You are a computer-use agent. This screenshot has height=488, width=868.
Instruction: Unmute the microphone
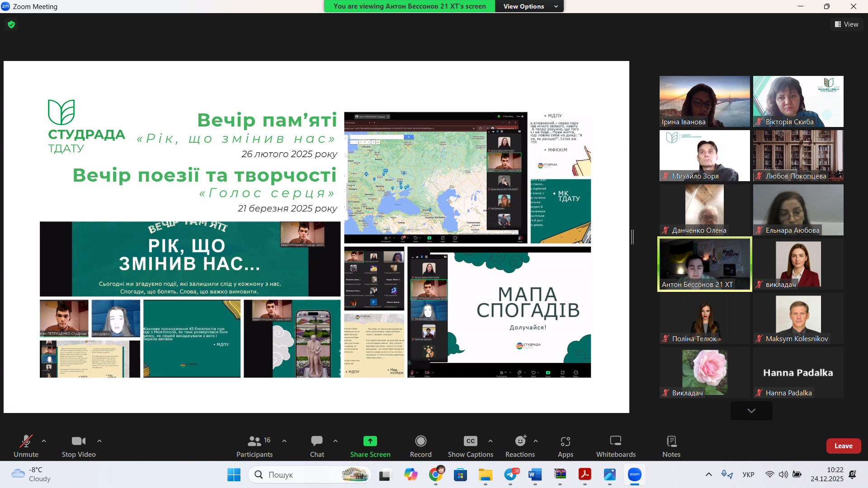click(26, 446)
